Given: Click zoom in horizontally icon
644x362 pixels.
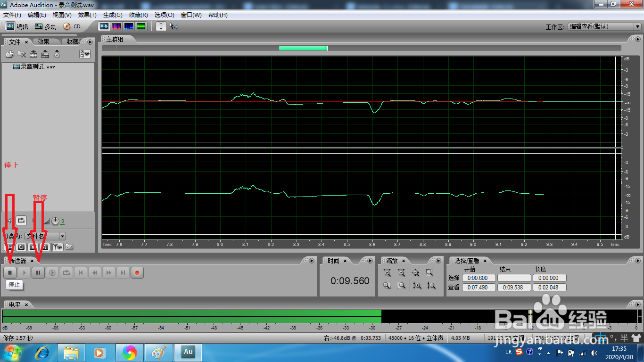Looking at the screenshot, I should (x=387, y=272).
